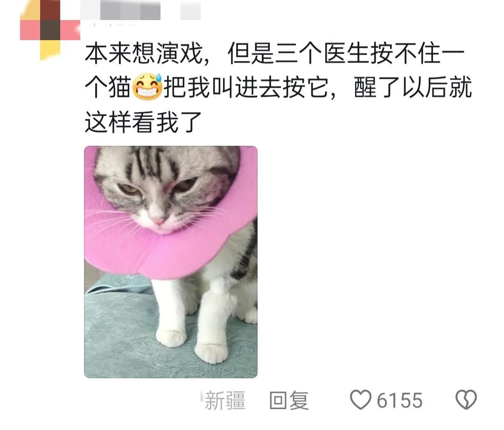Image resolution: width=504 pixels, height=430 pixels.
Task: Open the cat photo attachment
Action: click(171, 262)
